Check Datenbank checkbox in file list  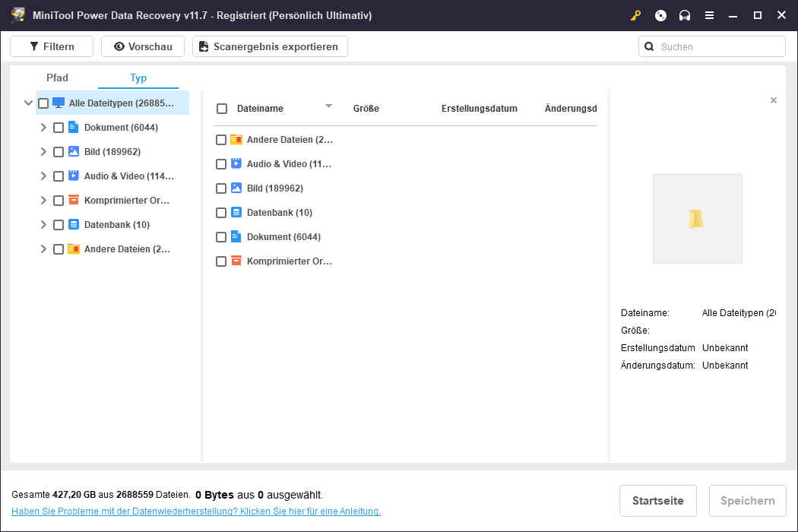point(221,213)
